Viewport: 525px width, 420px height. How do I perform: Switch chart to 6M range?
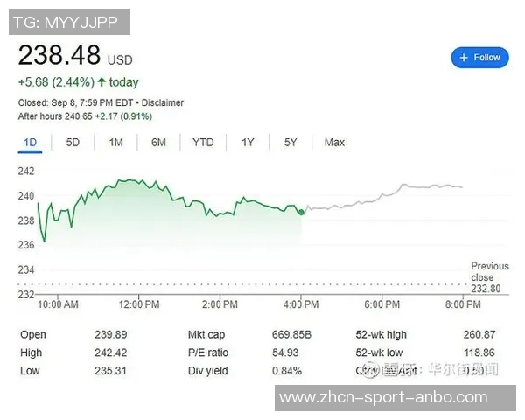[x=158, y=143]
